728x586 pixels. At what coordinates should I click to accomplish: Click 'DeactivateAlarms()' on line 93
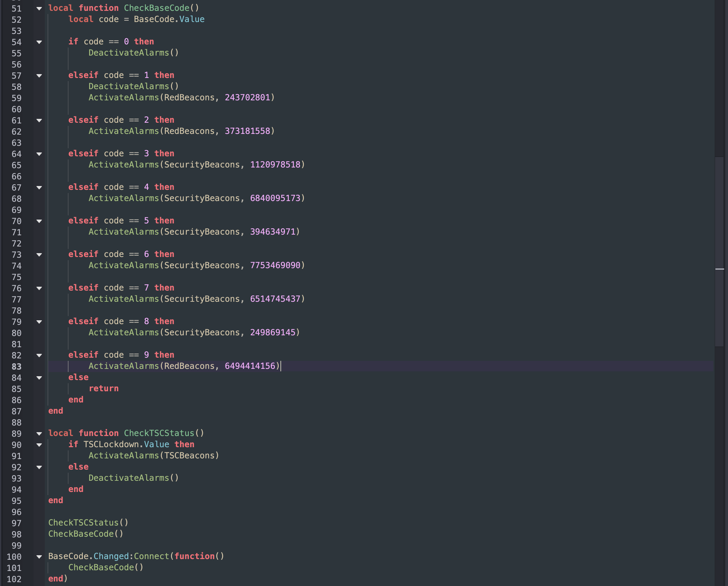pos(134,478)
